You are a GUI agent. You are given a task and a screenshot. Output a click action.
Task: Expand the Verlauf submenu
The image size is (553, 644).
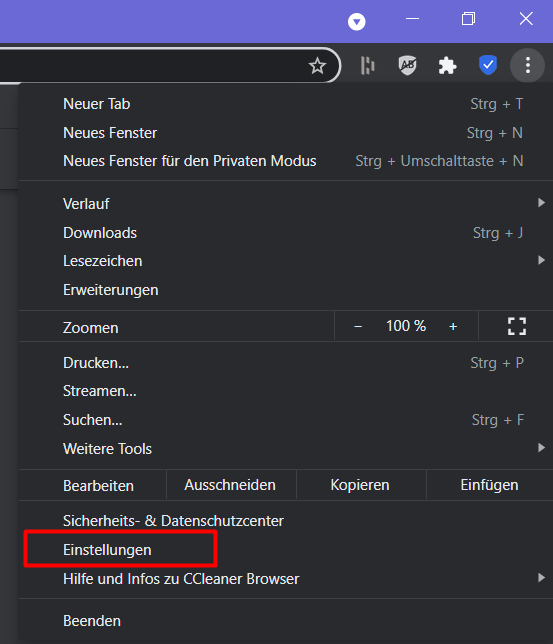pos(286,204)
